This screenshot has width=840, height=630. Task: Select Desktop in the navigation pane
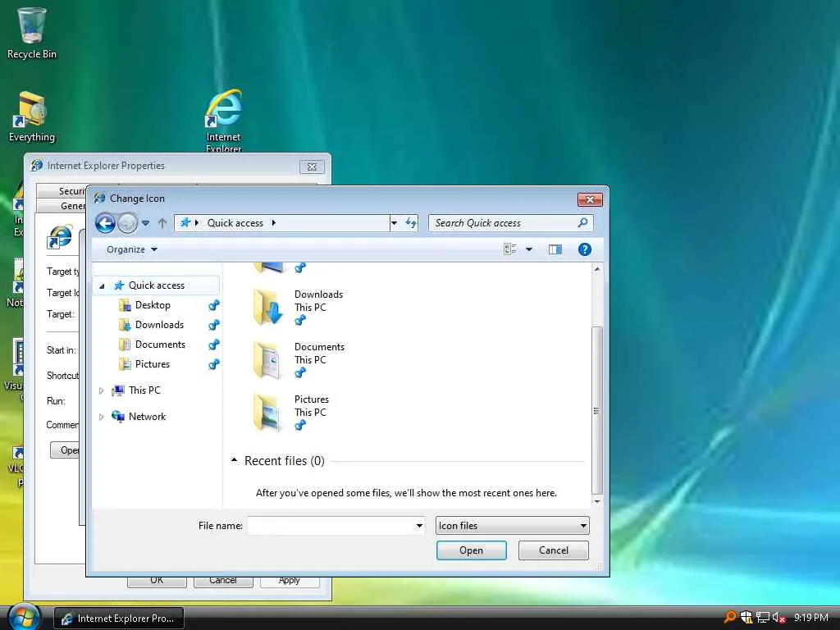(x=153, y=305)
